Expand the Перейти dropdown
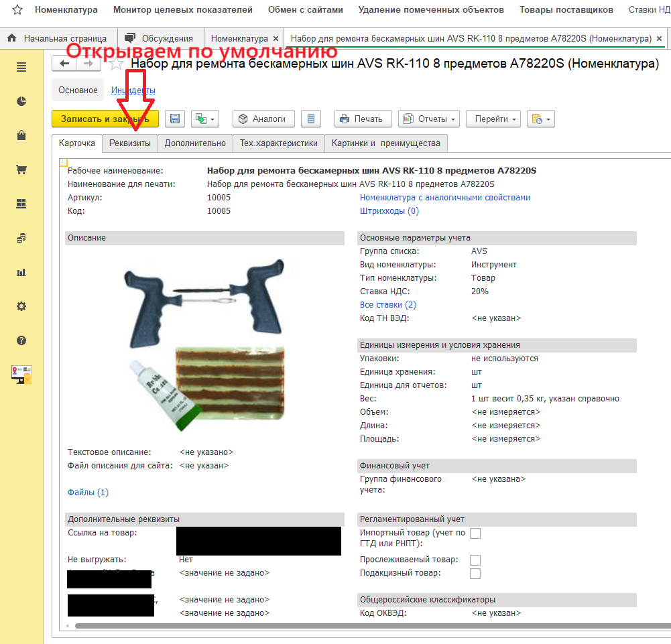Viewport: 671px width, 644px height. coord(493,119)
